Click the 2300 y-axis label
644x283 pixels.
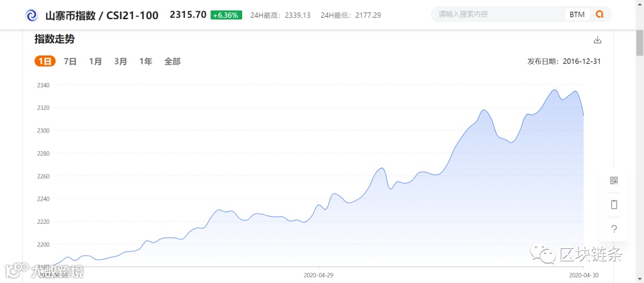pyautogui.click(x=44, y=130)
